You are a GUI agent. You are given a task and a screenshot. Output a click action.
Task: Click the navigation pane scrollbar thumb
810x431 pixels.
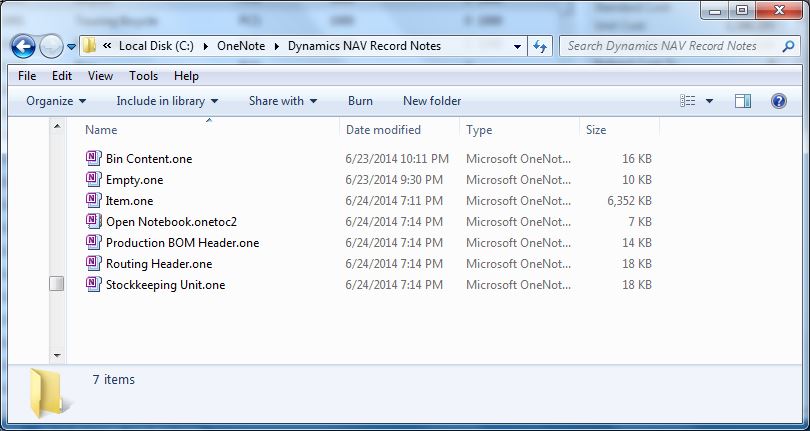[57, 283]
